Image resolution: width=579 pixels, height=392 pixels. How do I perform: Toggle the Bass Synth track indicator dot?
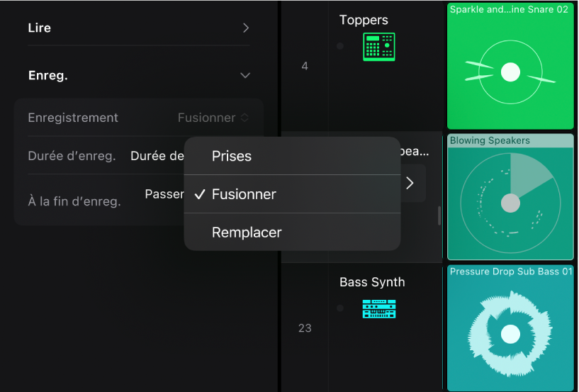point(340,308)
